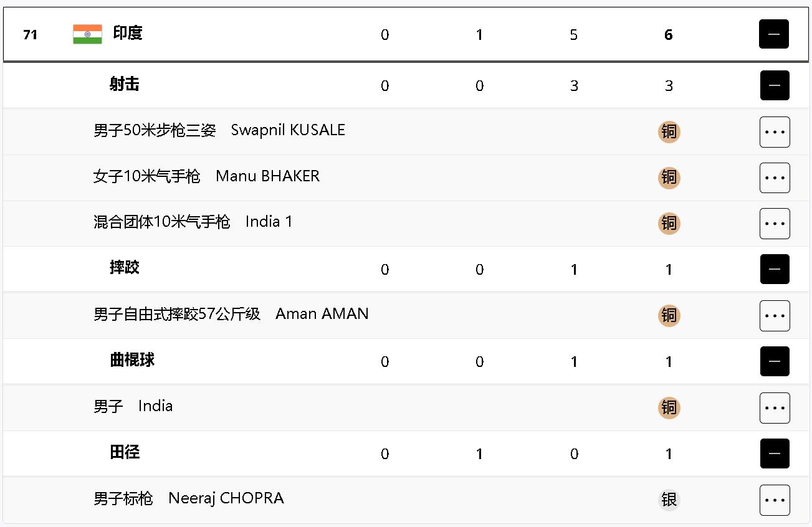Click Aman AMAN's bronze medal badge
Viewport: 812px width, 527px height.
pos(669,316)
